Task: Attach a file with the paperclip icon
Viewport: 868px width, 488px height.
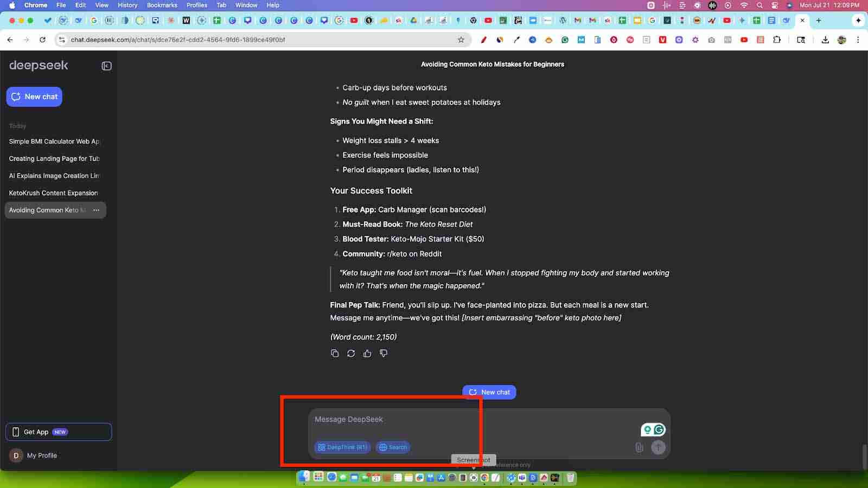Action: click(639, 447)
